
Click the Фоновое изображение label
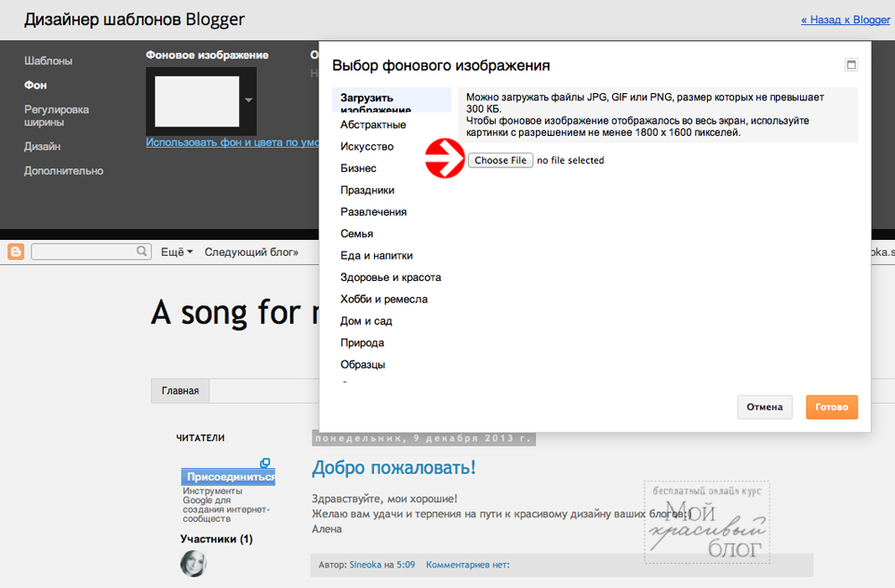(x=208, y=55)
